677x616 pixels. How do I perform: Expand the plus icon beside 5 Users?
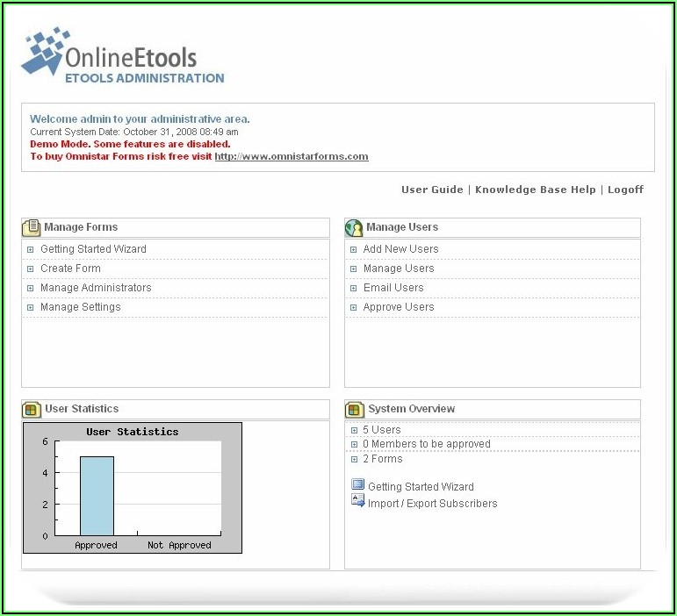tap(354, 431)
